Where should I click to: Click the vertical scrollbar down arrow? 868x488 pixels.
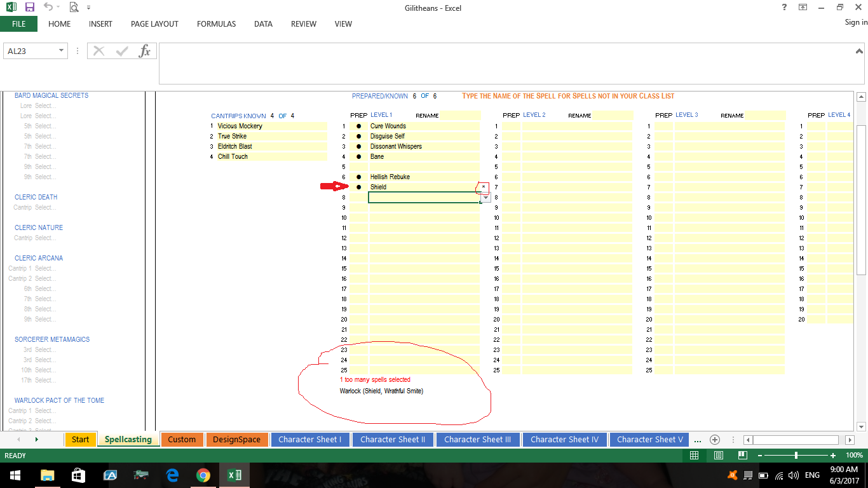coord(862,426)
